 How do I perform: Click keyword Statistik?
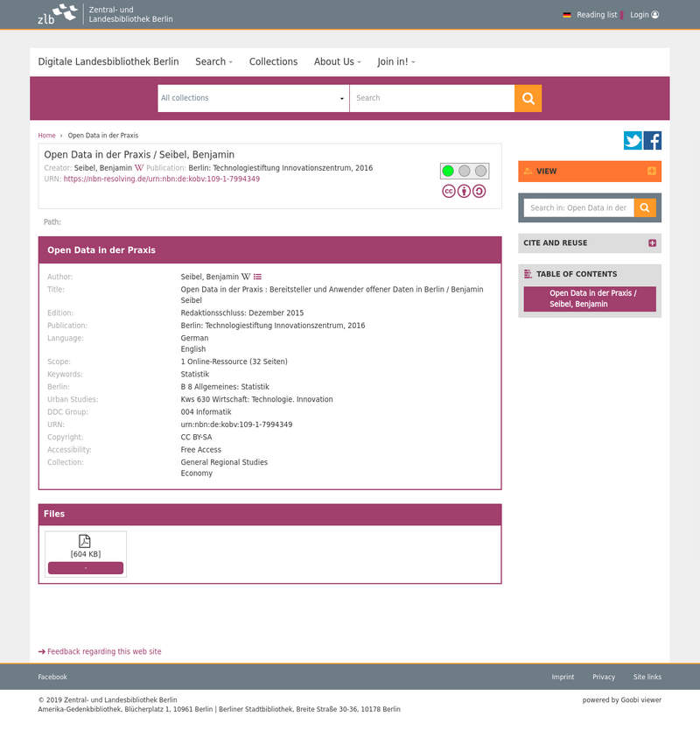(x=195, y=374)
